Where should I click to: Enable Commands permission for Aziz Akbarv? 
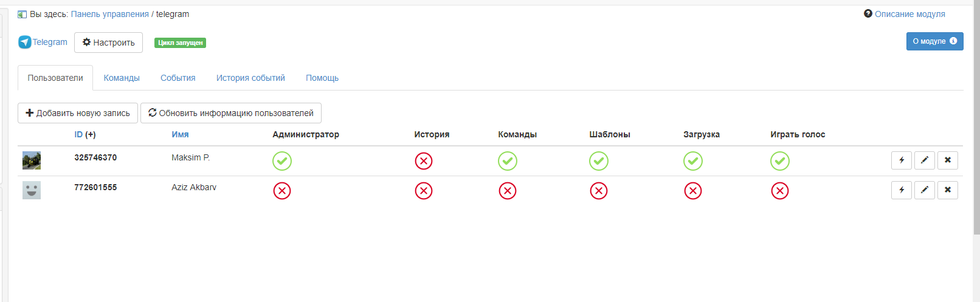point(508,191)
